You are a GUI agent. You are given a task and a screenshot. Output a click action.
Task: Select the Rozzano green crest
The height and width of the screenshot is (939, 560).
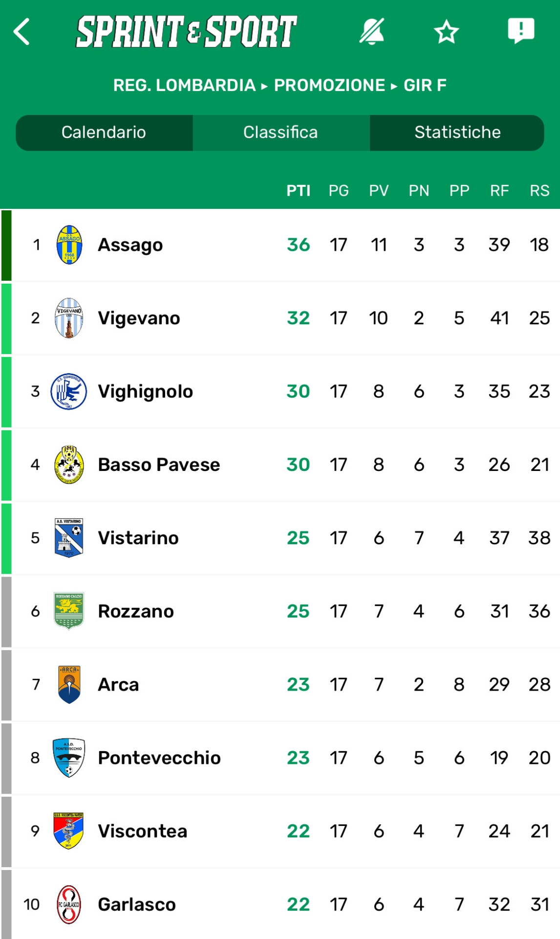[69, 611]
